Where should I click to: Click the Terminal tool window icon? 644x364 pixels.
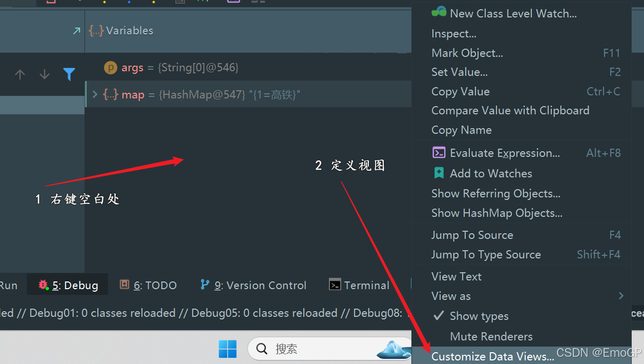(335, 285)
